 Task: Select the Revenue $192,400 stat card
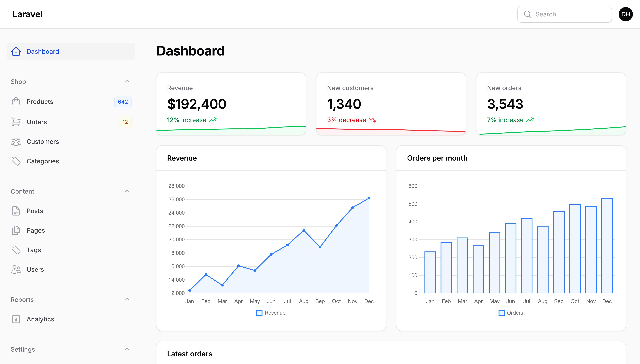[x=231, y=104]
